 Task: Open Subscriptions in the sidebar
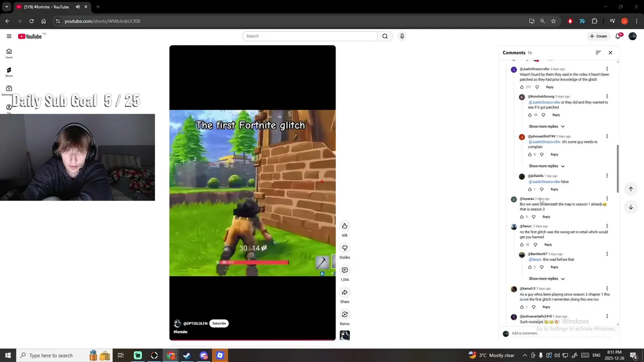[9, 90]
